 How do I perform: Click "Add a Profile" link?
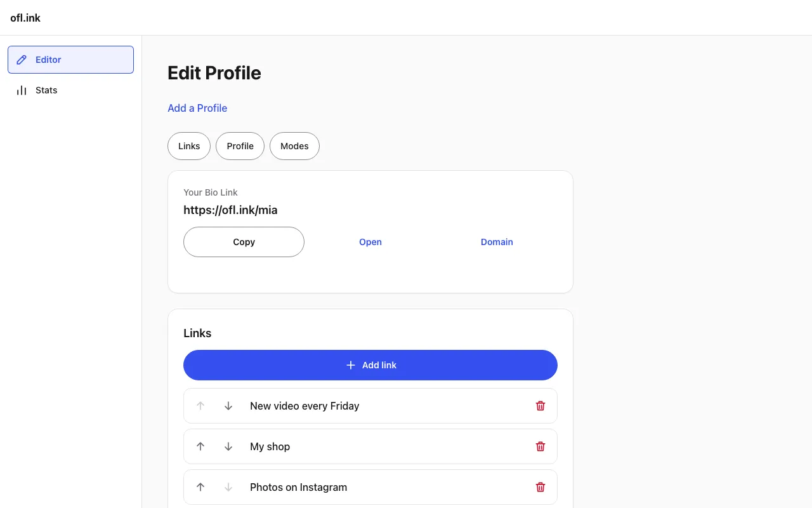click(197, 108)
